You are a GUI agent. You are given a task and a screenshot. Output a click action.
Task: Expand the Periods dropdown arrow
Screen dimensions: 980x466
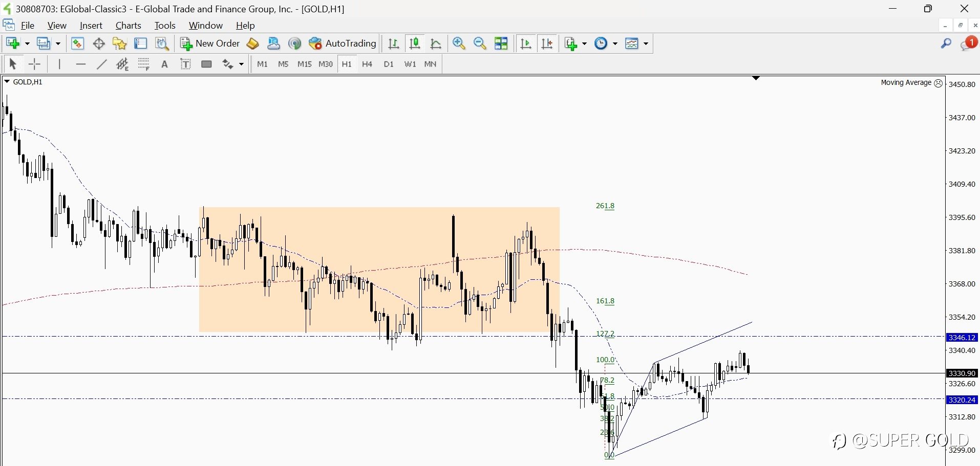click(615, 43)
